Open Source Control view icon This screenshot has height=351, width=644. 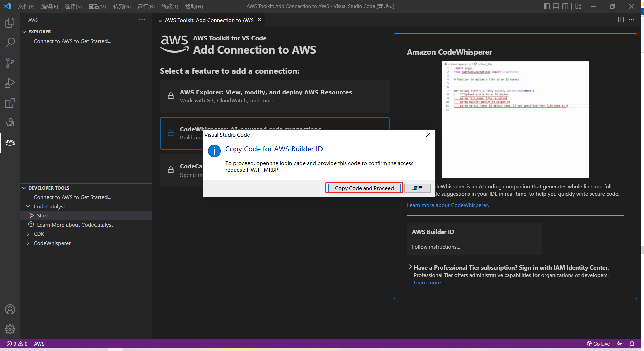(x=10, y=63)
